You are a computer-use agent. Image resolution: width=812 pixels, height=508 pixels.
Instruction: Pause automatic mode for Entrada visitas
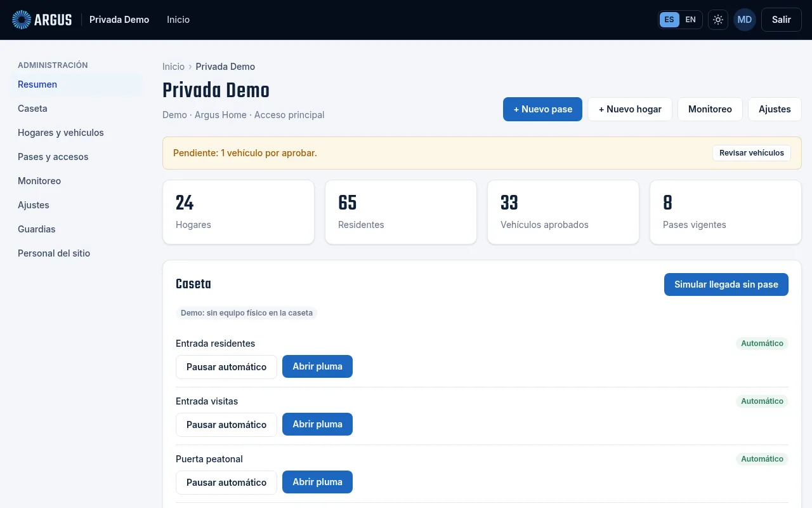226,425
